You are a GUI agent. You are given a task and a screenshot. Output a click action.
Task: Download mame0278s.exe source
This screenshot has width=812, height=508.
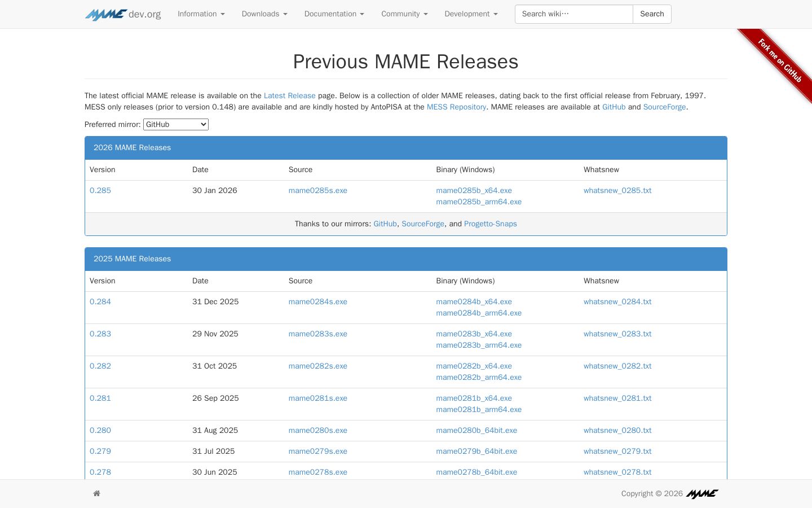pyautogui.click(x=318, y=472)
